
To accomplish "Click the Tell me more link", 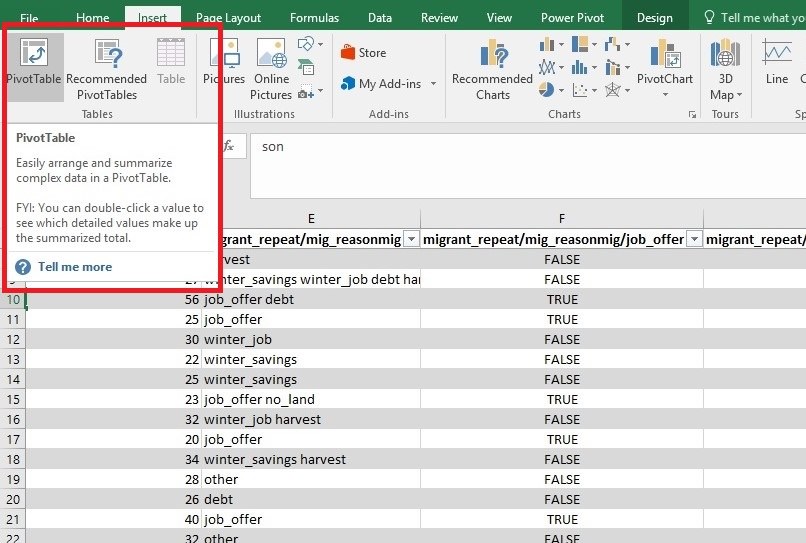I will click(74, 267).
